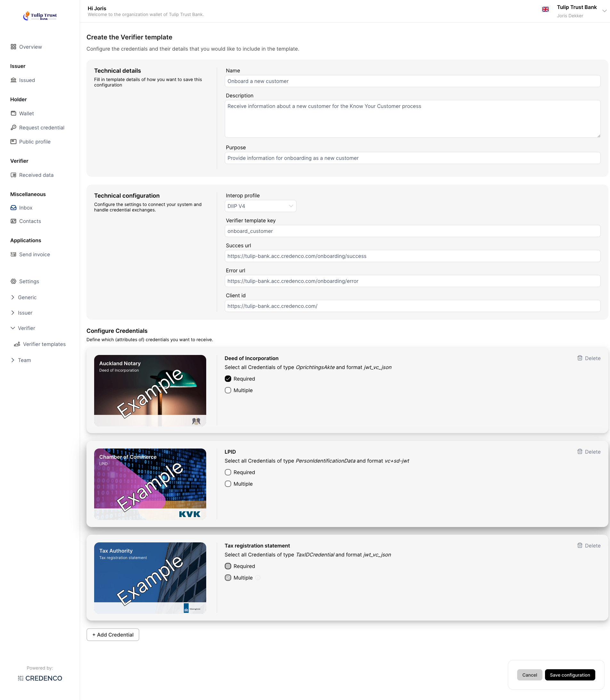Open the Interop profile dropdown
610x700 pixels.
[x=260, y=206]
